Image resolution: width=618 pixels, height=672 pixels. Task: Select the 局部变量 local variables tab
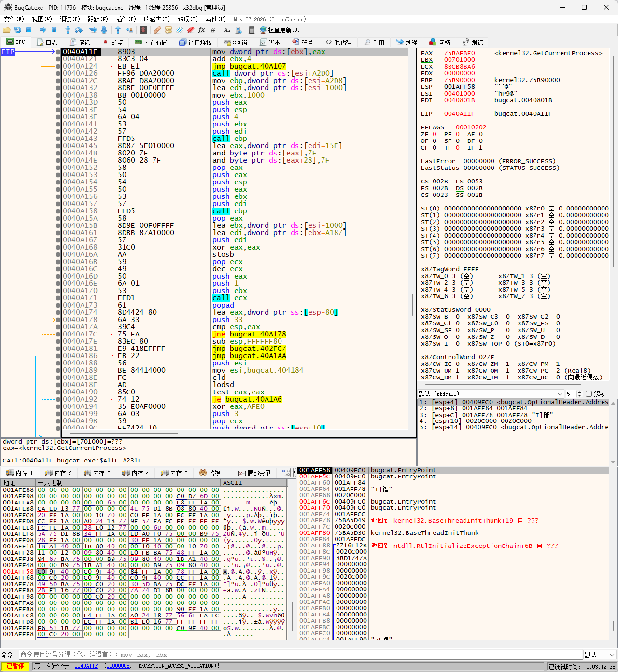254,473
